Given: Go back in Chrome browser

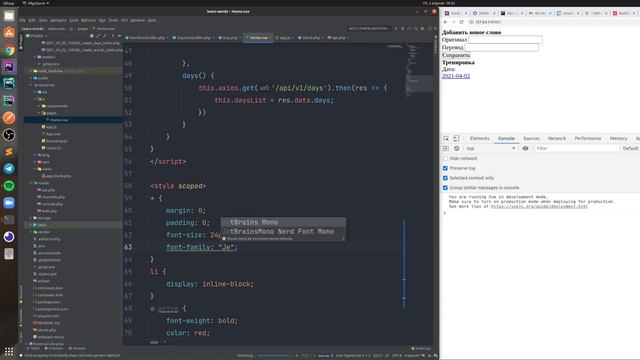Looking at the screenshot, I should coord(445,22).
